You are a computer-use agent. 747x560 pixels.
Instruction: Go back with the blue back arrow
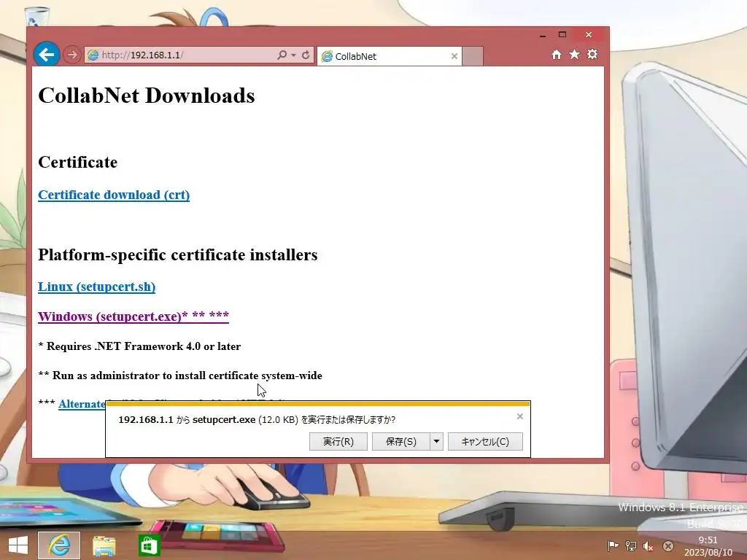46,55
